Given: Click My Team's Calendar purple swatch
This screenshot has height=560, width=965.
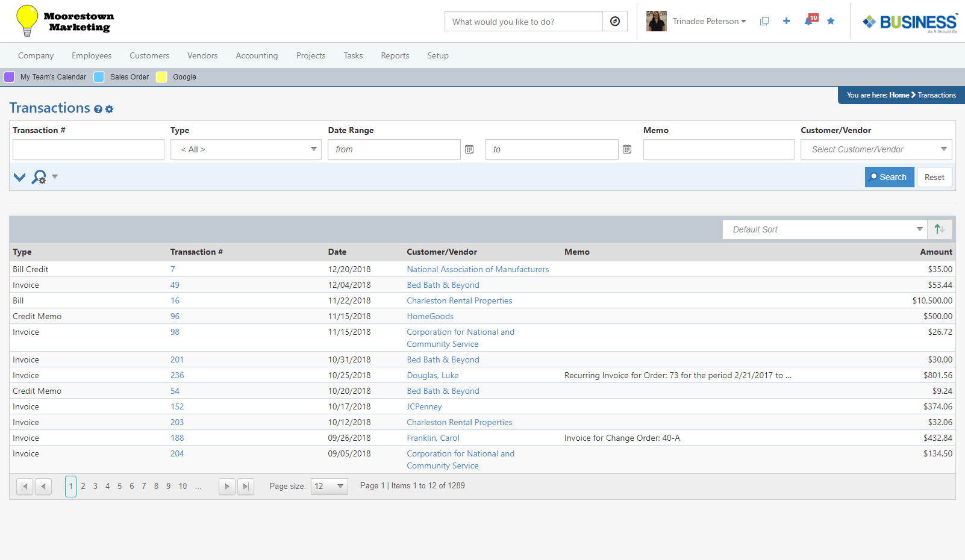Looking at the screenshot, I should coord(9,76).
